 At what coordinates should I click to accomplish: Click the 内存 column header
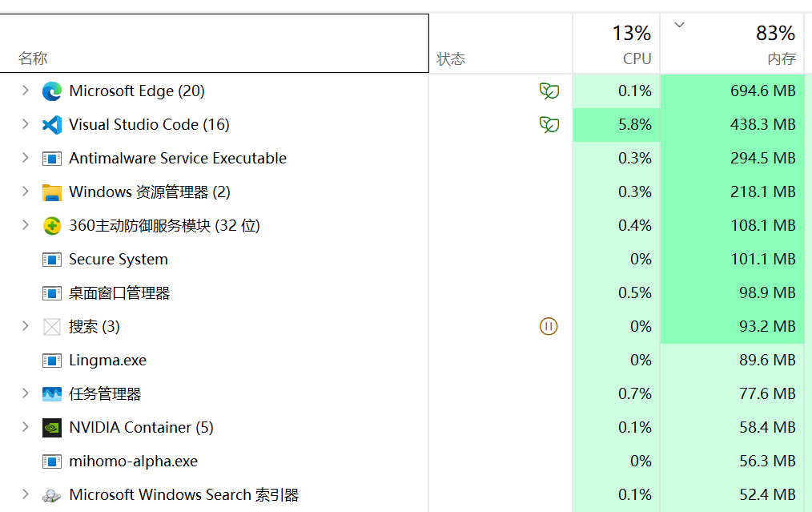tap(733, 43)
